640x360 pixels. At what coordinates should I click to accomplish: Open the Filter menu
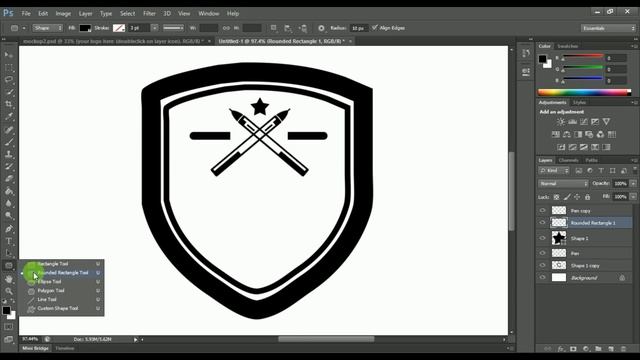149,13
